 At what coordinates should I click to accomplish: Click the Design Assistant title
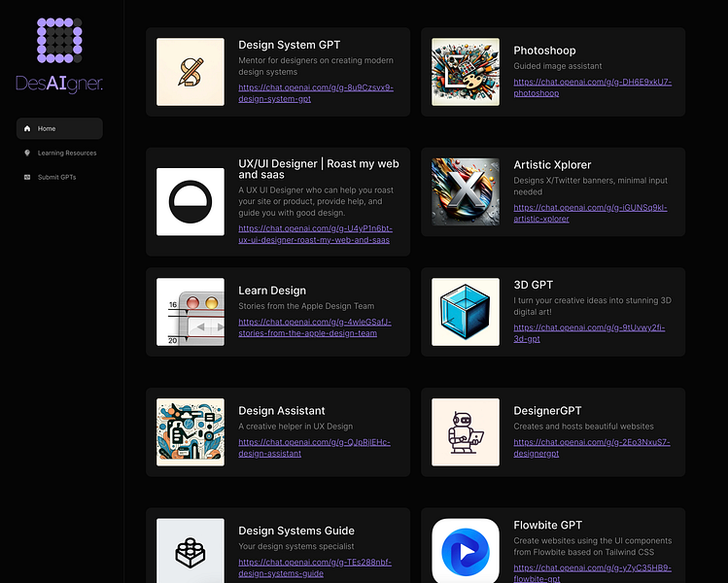pos(281,411)
